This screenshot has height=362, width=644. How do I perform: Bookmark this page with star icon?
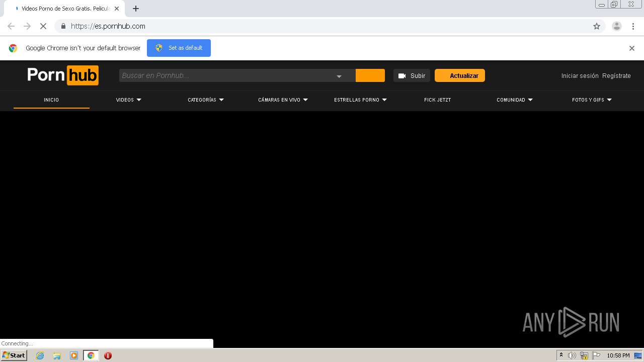click(597, 26)
